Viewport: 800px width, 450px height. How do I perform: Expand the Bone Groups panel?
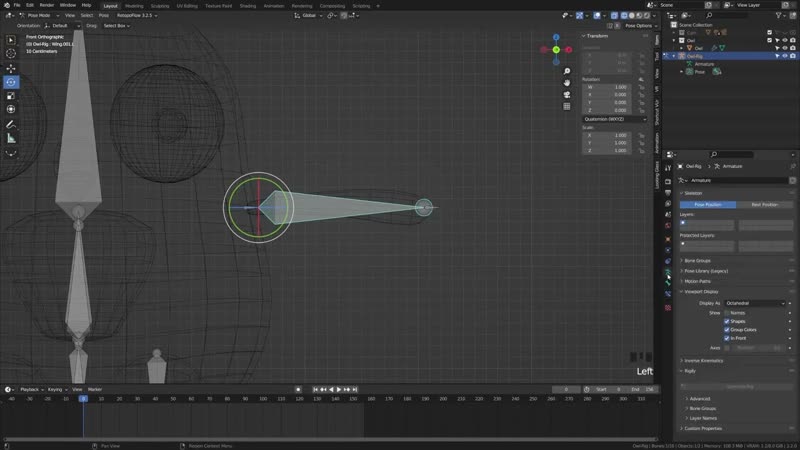point(697,261)
